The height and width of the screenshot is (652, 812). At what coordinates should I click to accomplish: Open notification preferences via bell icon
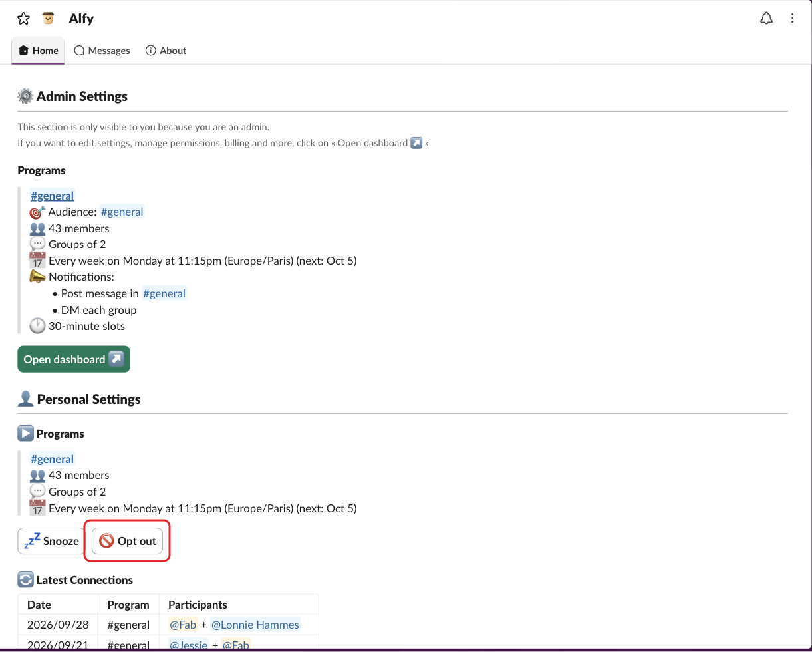[766, 19]
